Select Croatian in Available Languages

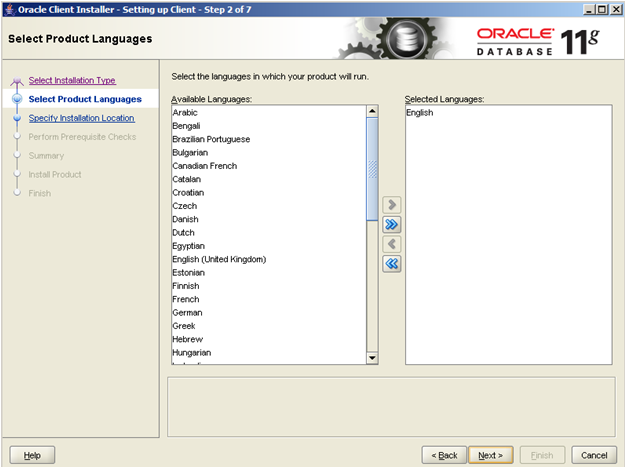(269, 192)
